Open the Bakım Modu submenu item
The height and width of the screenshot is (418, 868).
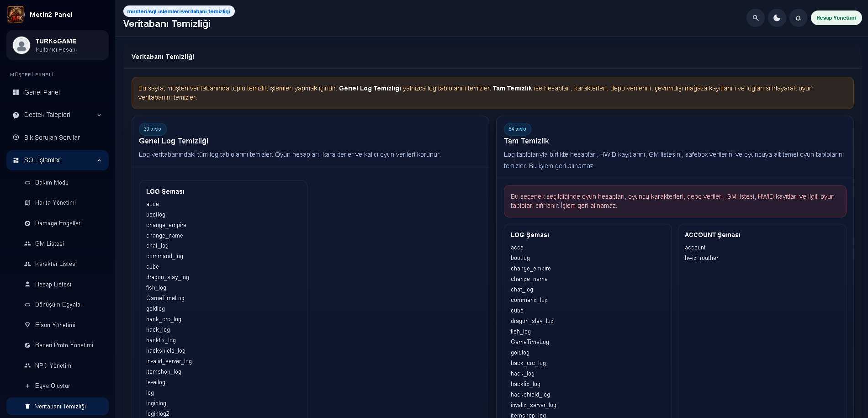coord(58,183)
